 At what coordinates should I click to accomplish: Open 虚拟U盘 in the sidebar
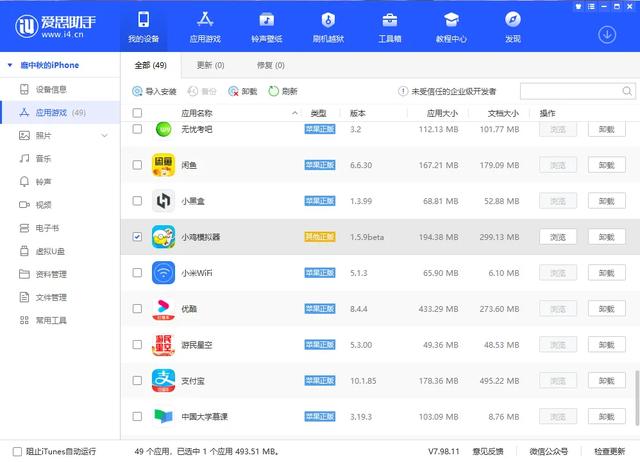60,251
